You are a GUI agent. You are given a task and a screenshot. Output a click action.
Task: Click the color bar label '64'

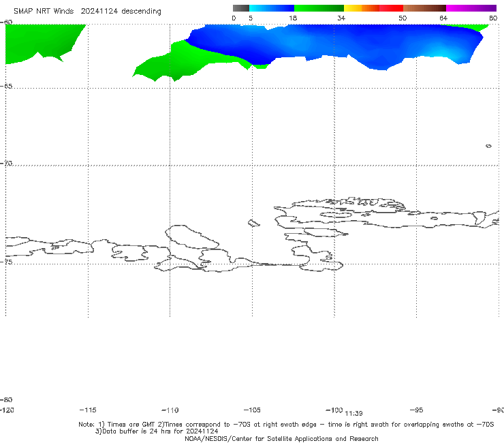click(x=443, y=18)
